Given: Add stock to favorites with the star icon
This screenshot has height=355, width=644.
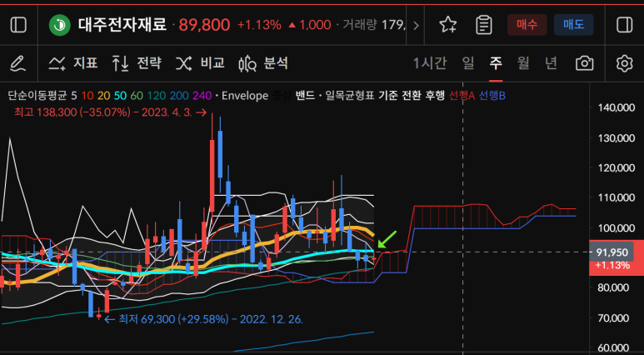Looking at the screenshot, I should 447,25.
